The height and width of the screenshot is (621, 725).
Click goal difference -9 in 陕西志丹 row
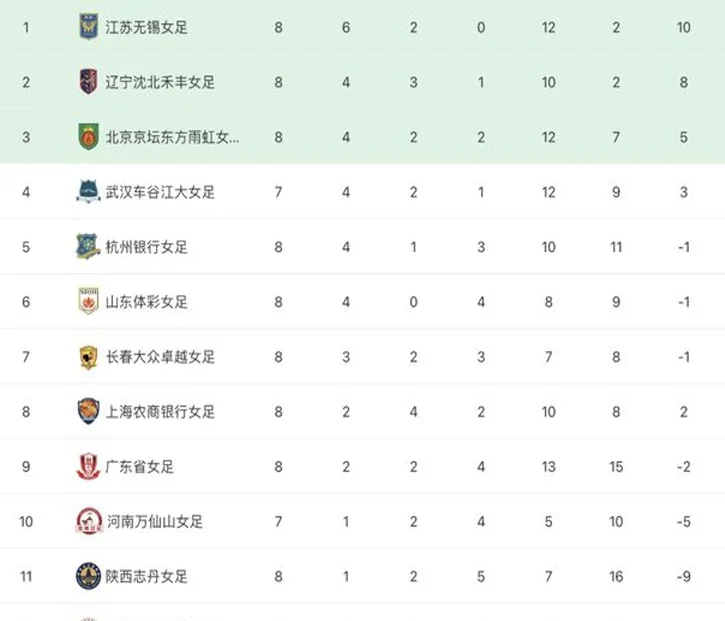pyautogui.click(x=684, y=577)
